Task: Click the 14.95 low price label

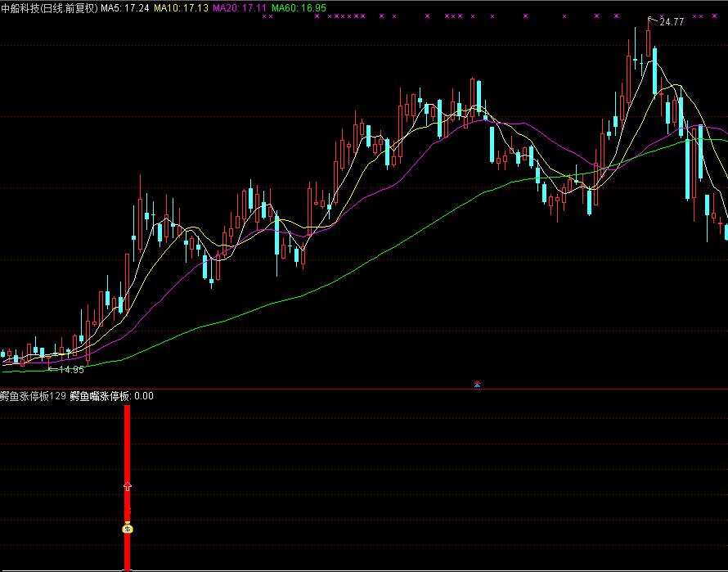Action: (71, 370)
